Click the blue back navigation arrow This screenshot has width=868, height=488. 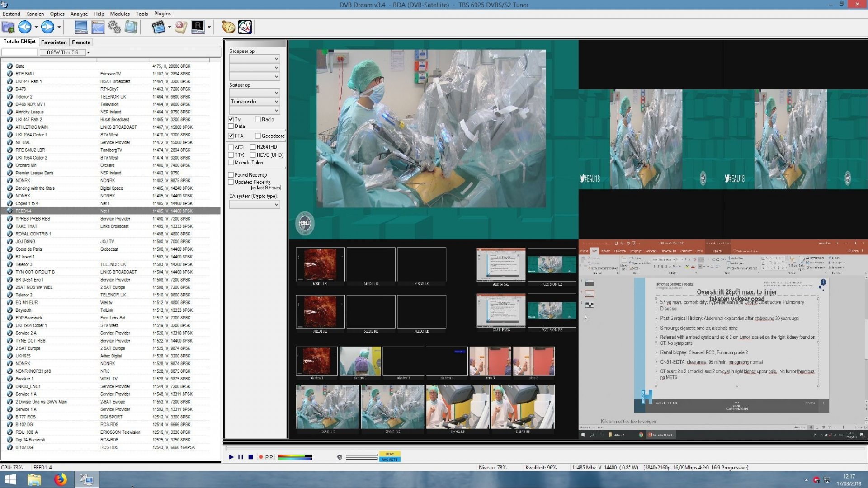pyautogui.click(x=25, y=27)
